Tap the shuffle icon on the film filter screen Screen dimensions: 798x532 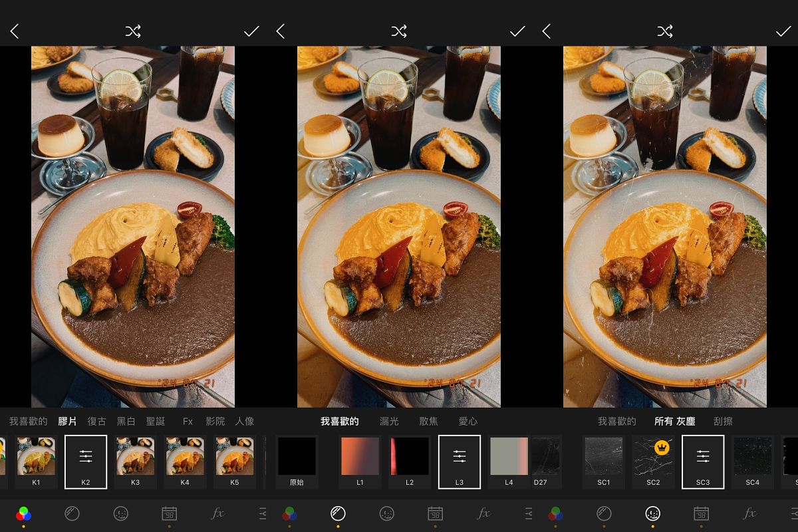point(133,31)
